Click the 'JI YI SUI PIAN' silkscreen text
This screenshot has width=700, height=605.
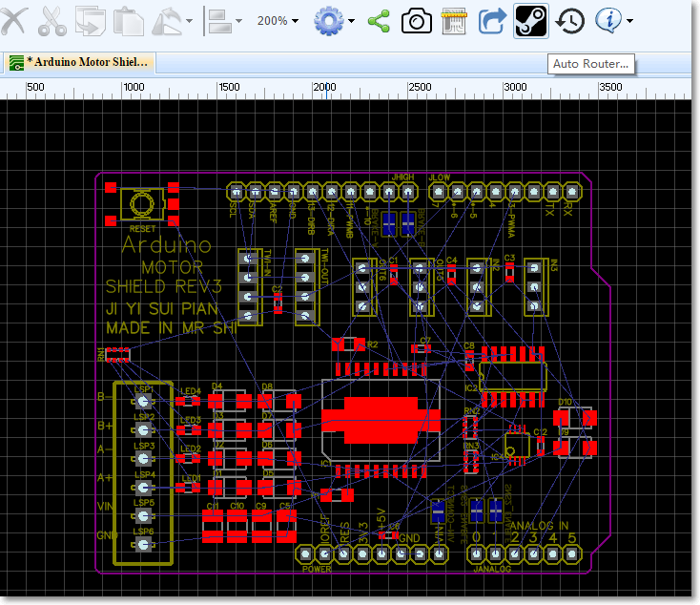pyautogui.click(x=161, y=309)
